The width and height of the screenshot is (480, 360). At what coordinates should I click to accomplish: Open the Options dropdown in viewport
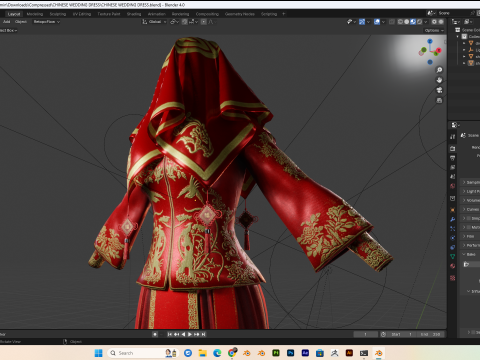[434, 30]
